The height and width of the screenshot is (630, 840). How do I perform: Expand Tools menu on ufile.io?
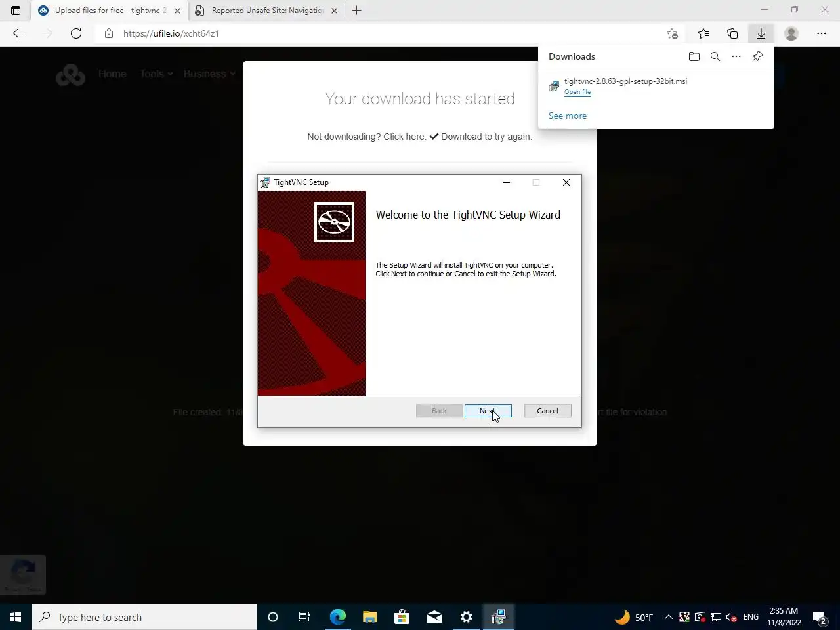156,74
